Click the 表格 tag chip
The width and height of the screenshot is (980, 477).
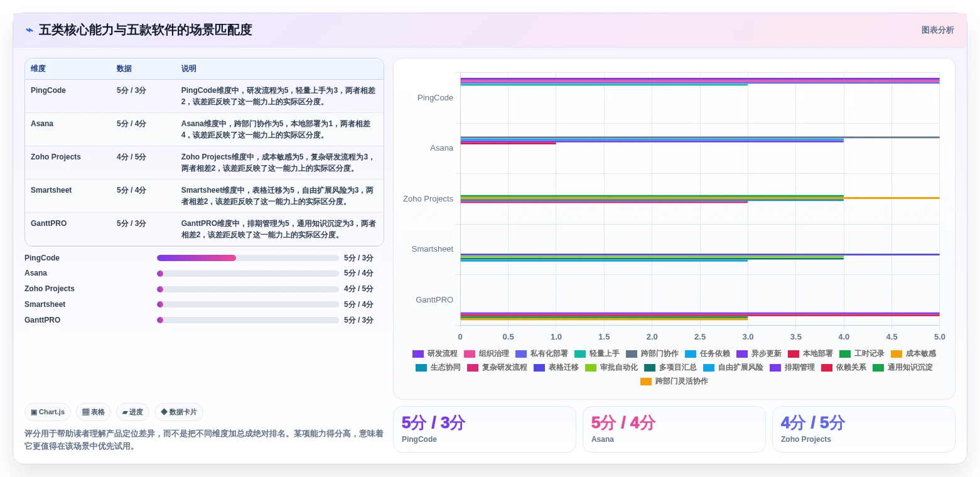(94, 412)
